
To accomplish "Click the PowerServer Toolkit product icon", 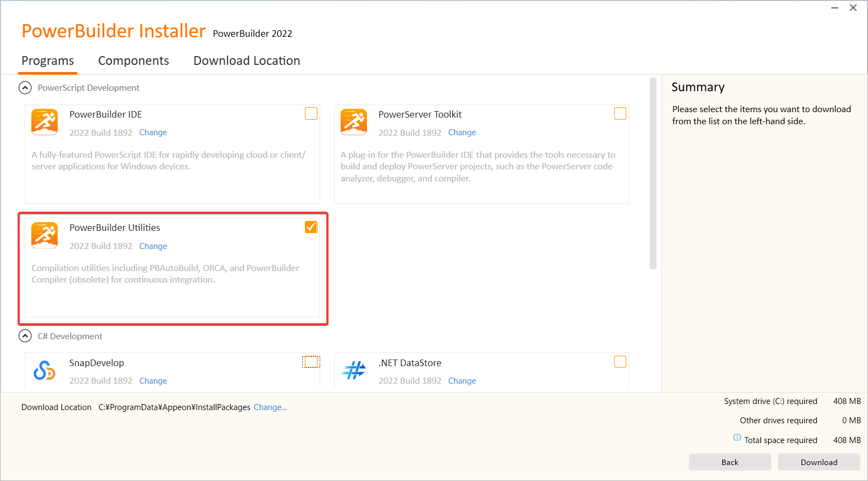I will pos(353,121).
